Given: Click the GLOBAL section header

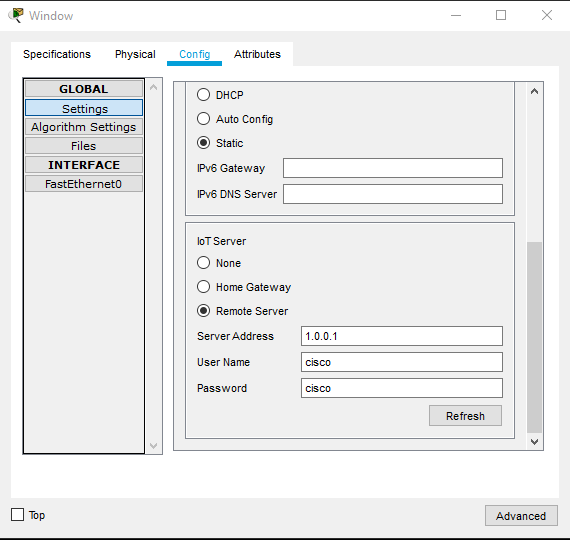Looking at the screenshot, I should click(84, 89).
